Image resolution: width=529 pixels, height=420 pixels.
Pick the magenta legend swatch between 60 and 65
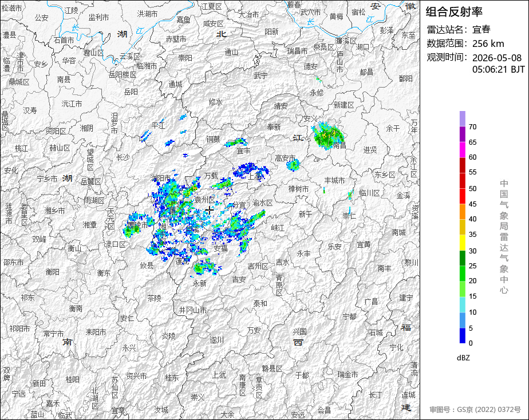pyautogui.click(x=462, y=149)
